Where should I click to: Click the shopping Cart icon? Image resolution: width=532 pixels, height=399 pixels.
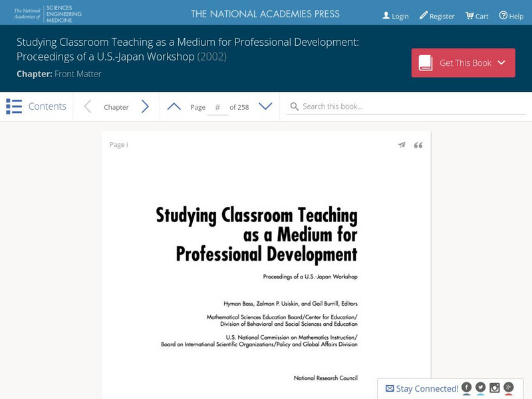(x=469, y=15)
